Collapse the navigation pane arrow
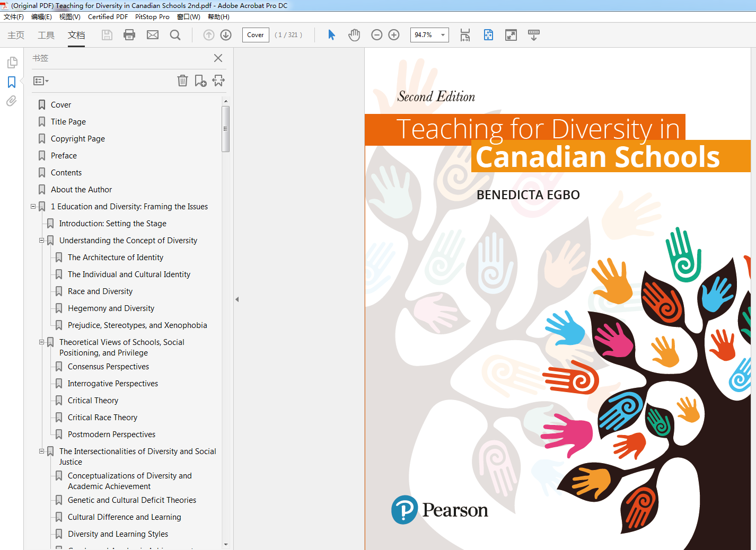756x550 pixels. point(237,299)
